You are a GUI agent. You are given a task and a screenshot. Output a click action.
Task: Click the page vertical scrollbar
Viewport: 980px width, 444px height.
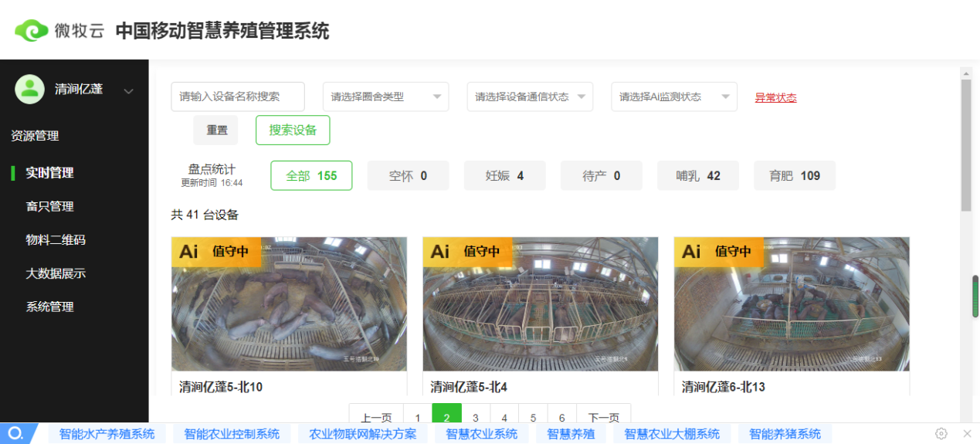pos(966,145)
